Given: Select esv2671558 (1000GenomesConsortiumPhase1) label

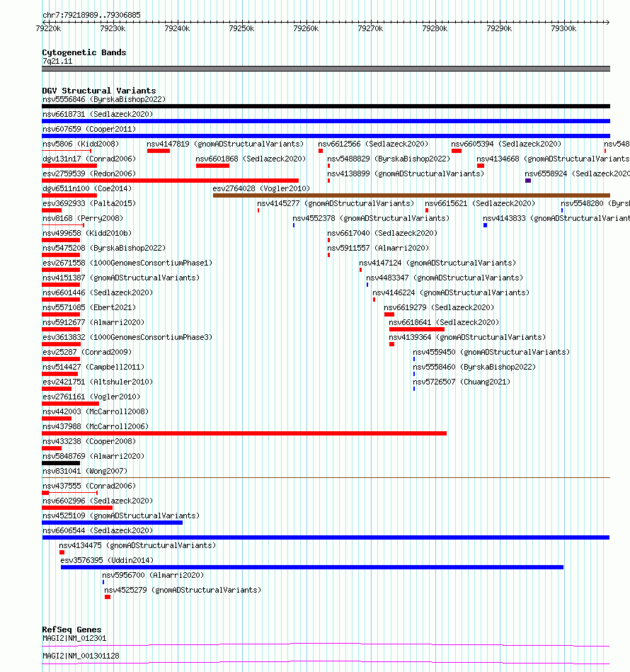Looking at the screenshot, I should [x=127, y=263].
